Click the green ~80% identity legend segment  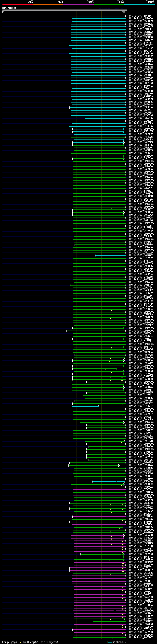pyautogui.click(x=109, y=4)
